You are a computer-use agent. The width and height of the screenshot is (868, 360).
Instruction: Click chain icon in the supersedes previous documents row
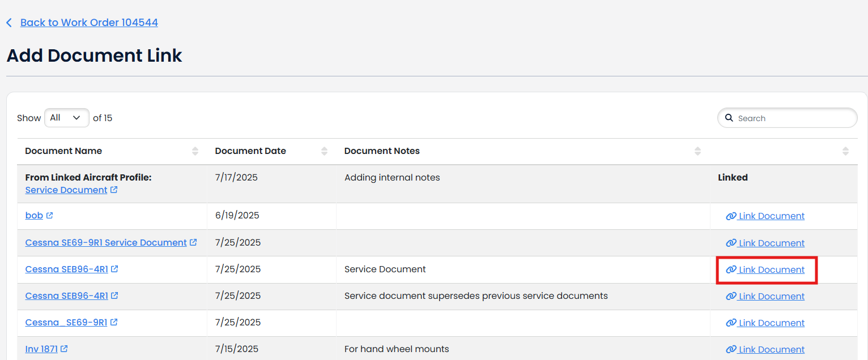pos(731,296)
